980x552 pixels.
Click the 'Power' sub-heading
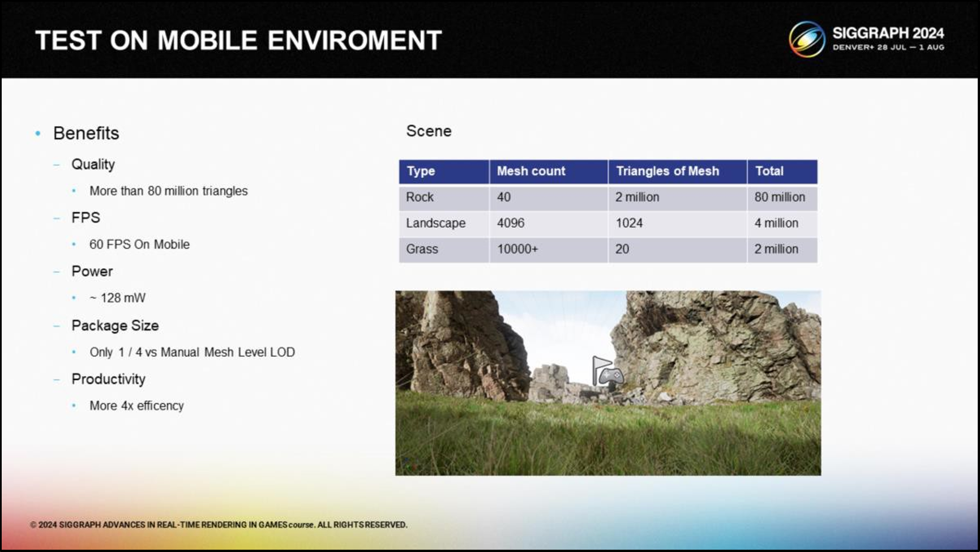92,271
